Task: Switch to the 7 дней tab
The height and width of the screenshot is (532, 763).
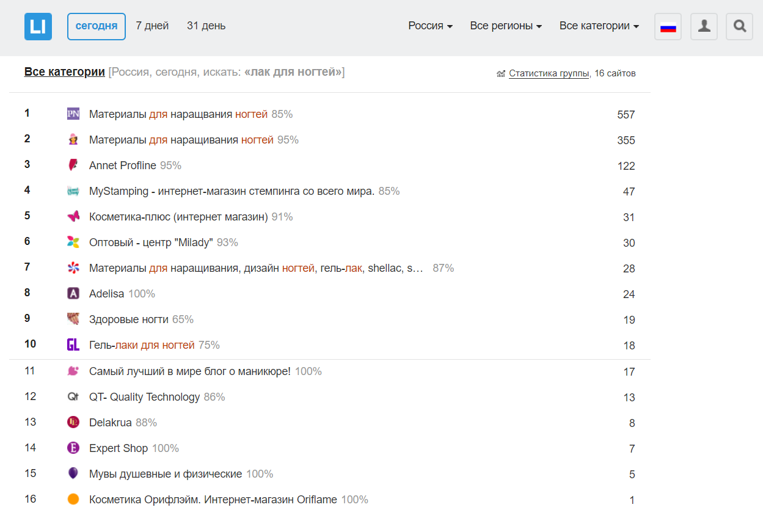Action: coord(152,26)
